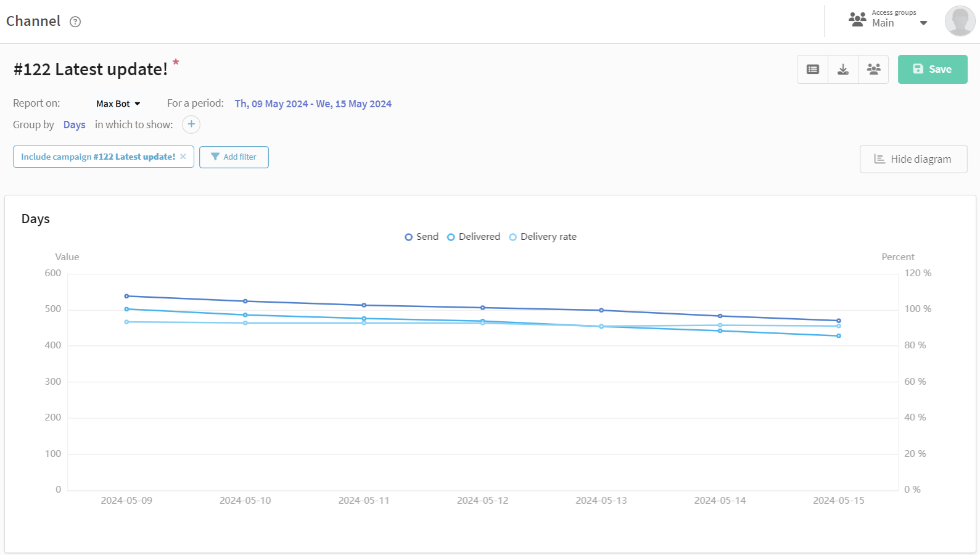The image size is (980, 558).
Task: Click the Save button
Action: (932, 70)
